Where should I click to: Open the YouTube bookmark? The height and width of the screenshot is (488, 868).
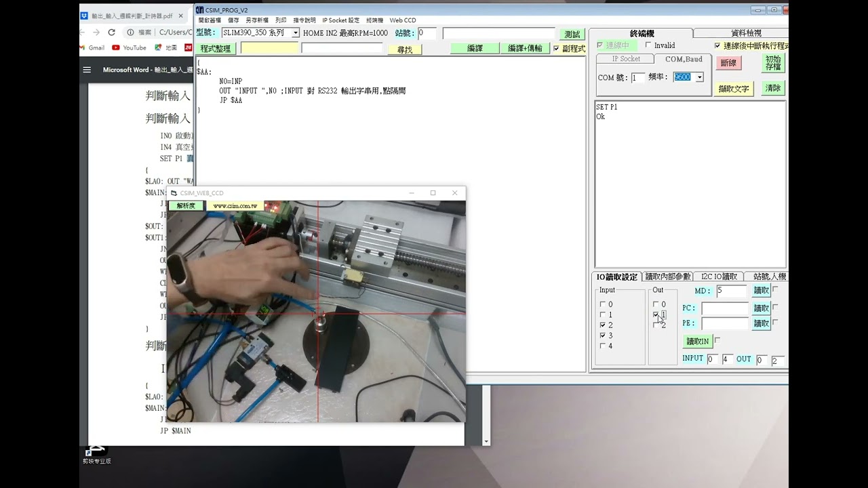[129, 47]
